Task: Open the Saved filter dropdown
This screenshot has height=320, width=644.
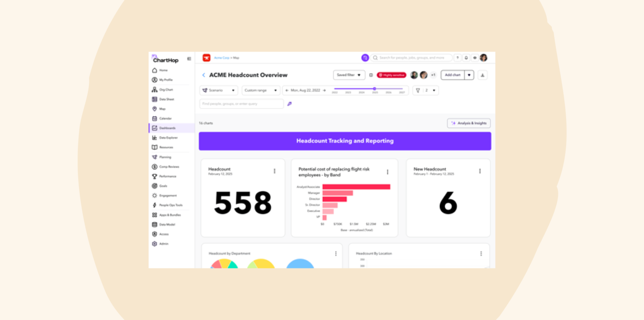Action: point(349,75)
